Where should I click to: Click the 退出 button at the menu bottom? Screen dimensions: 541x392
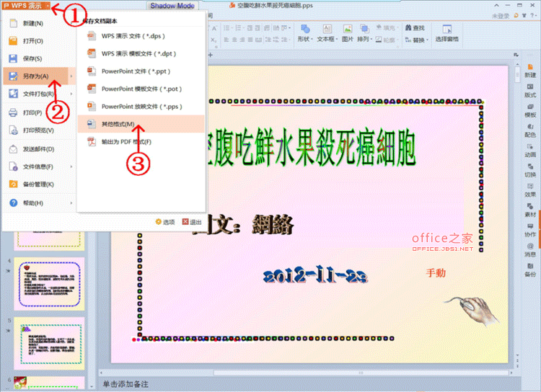pos(192,222)
